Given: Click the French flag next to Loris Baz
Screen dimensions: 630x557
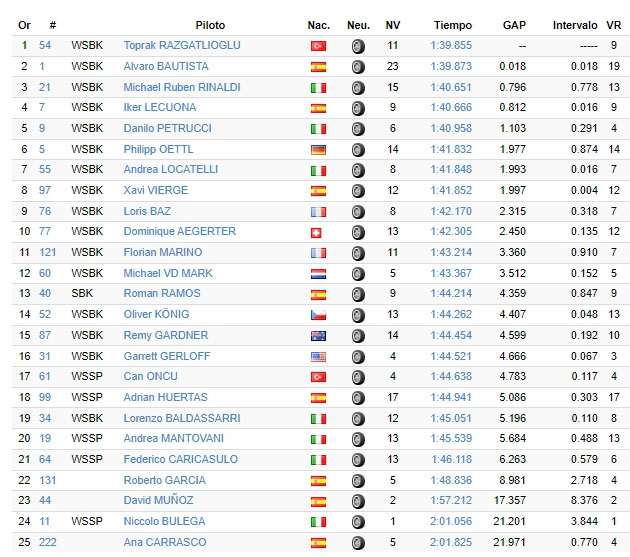Looking at the screenshot, I should pos(318,212).
